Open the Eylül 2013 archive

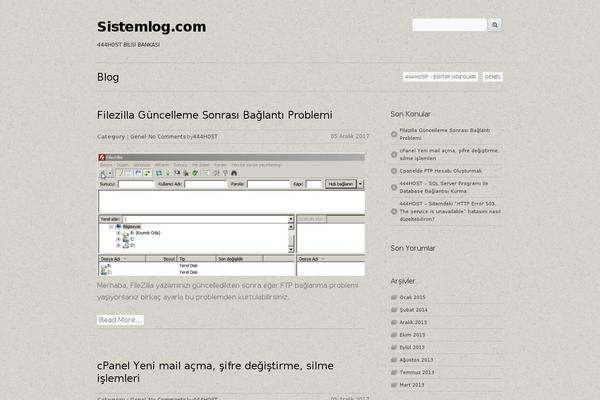(412, 348)
